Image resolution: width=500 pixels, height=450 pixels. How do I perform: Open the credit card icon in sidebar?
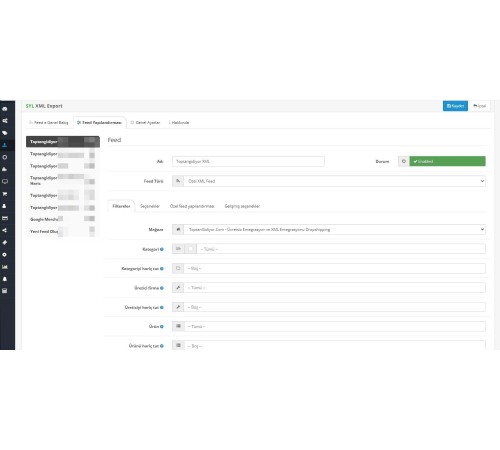coord(5,218)
